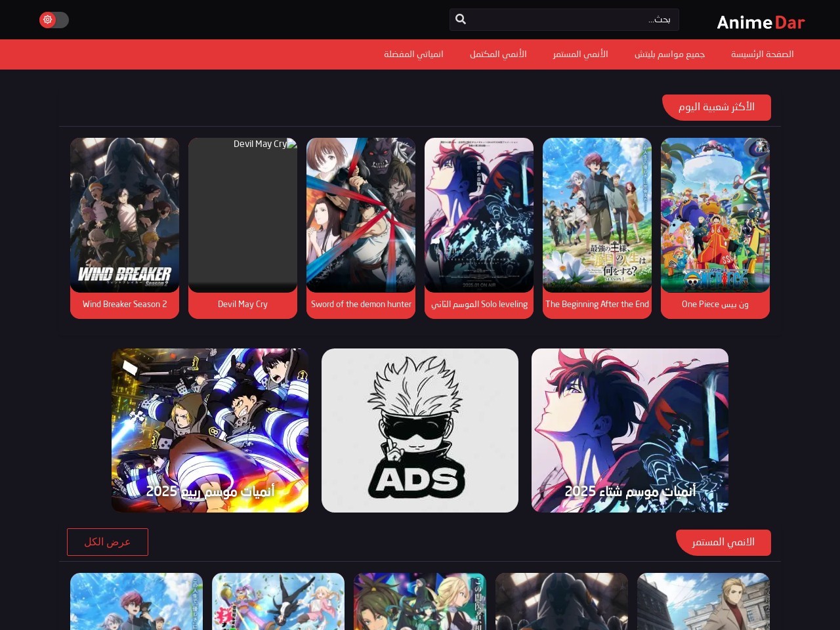The width and height of the screenshot is (840, 630).
Task: Click the الانمي المستمر section button
Action: point(723,542)
